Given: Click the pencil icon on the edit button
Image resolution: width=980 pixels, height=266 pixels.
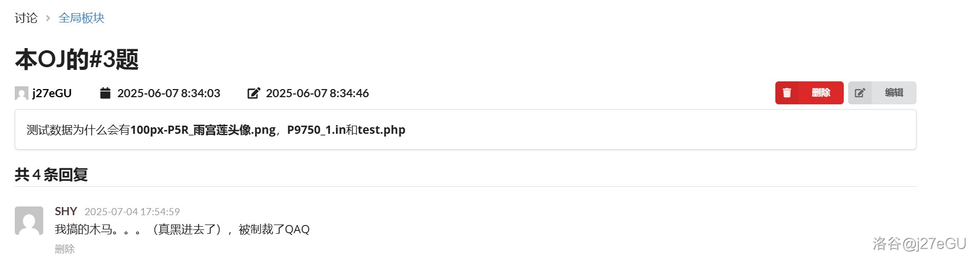Looking at the screenshot, I should point(860,93).
